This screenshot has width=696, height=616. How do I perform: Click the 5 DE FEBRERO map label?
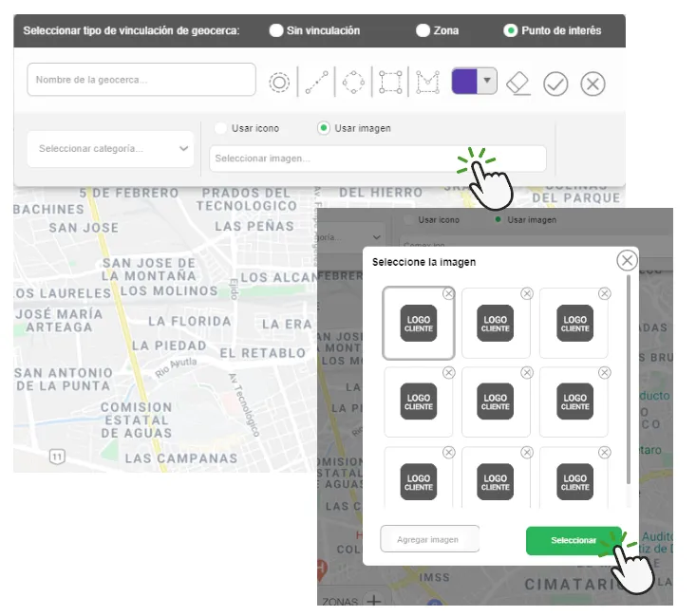tap(129, 193)
